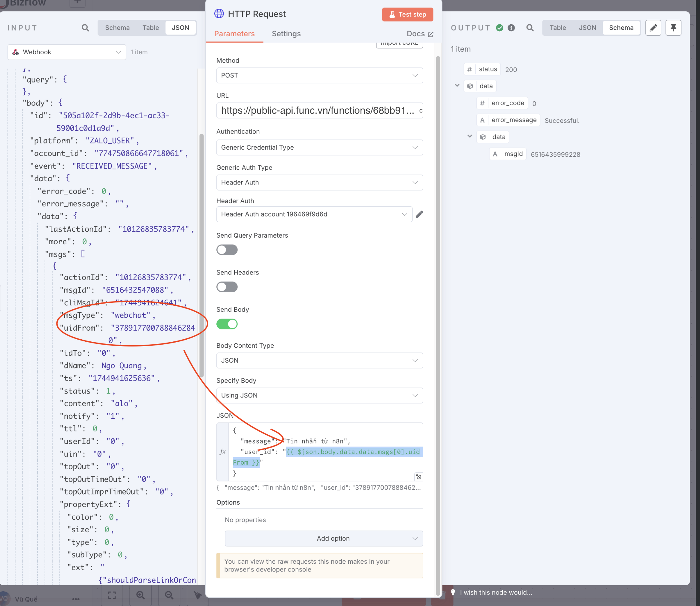Enable Send Query Parameters toggle
Screen dimensions: 700x606
pos(227,250)
